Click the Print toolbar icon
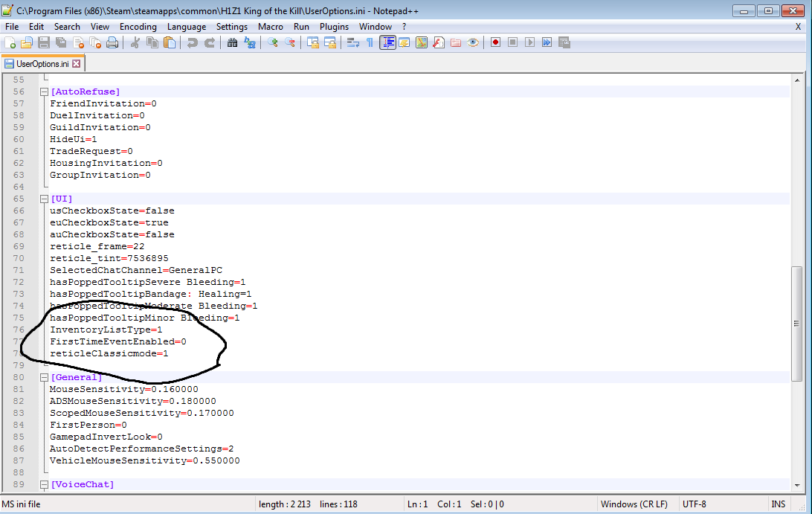 112,42
